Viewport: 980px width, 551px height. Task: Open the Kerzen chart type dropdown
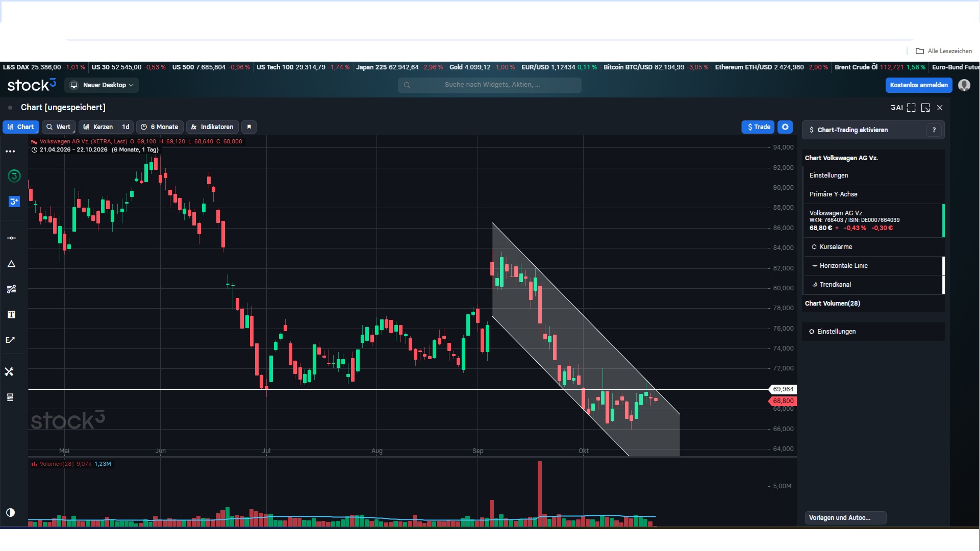(98, 127)
